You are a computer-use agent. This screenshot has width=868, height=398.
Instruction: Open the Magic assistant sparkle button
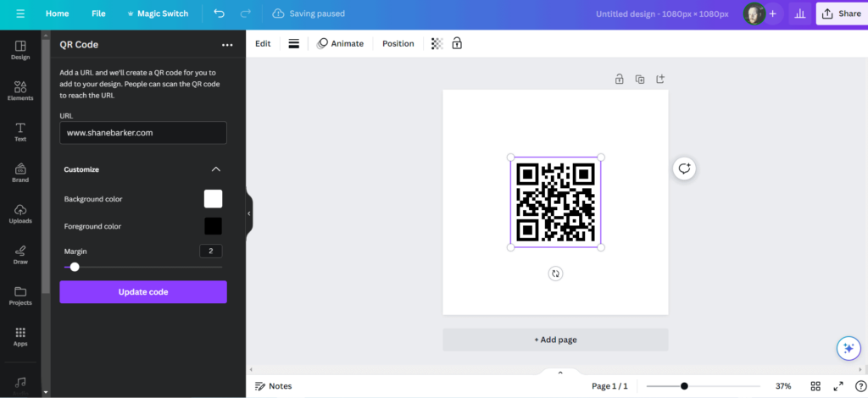click(848, 348)
